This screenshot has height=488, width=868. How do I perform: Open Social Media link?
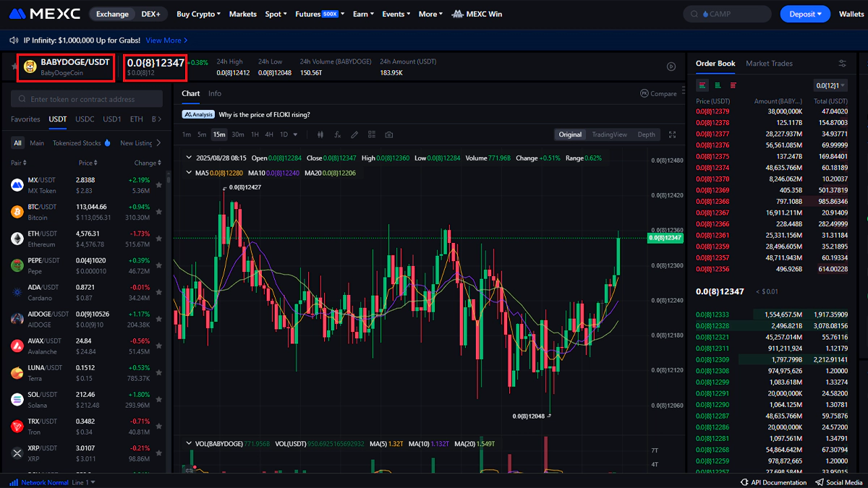point(838,482)
